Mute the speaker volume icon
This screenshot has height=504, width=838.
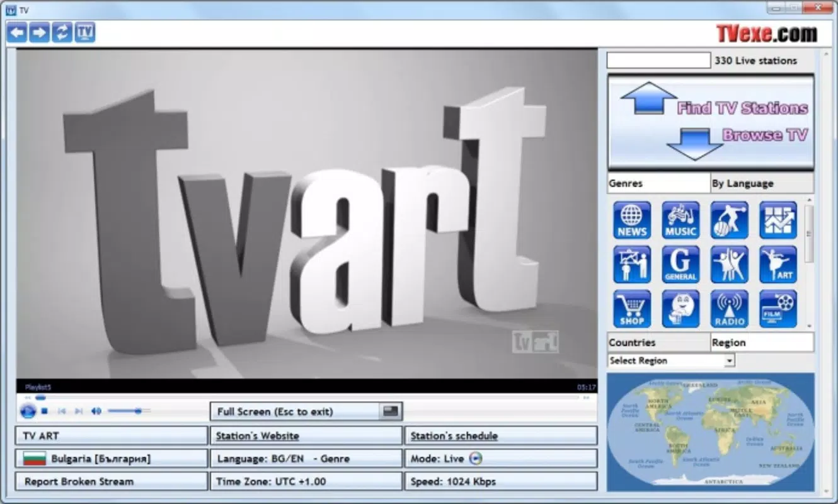tap(96, 411)
